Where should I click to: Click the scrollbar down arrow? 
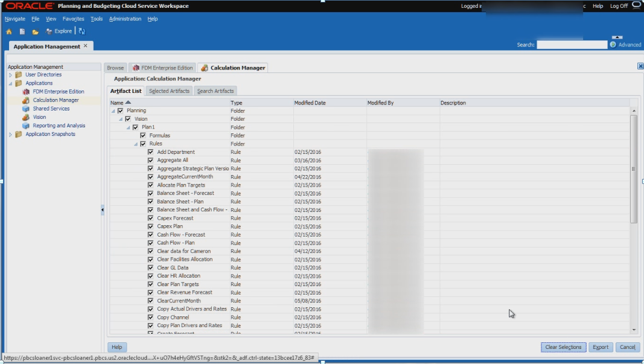point(634,330)
